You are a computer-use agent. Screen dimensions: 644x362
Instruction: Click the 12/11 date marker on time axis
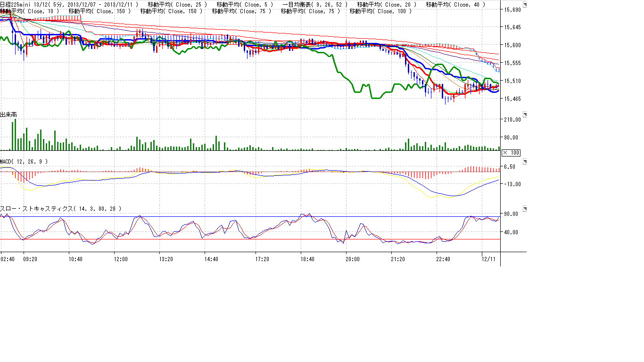489,259
